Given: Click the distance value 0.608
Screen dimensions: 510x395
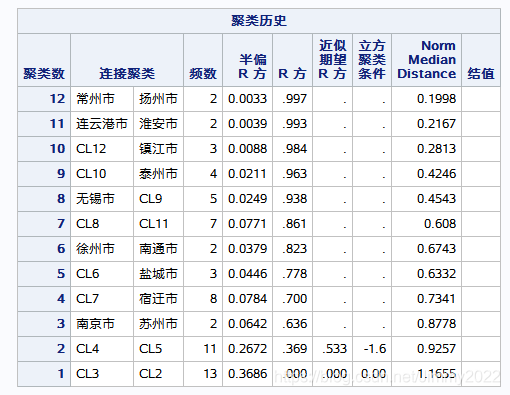Looking at the screenshot, I should coord(440,224).
